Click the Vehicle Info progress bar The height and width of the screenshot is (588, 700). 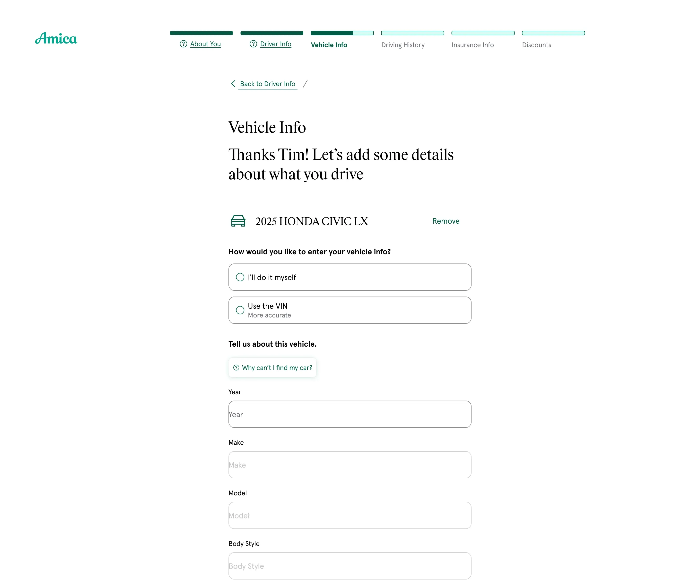342,33
